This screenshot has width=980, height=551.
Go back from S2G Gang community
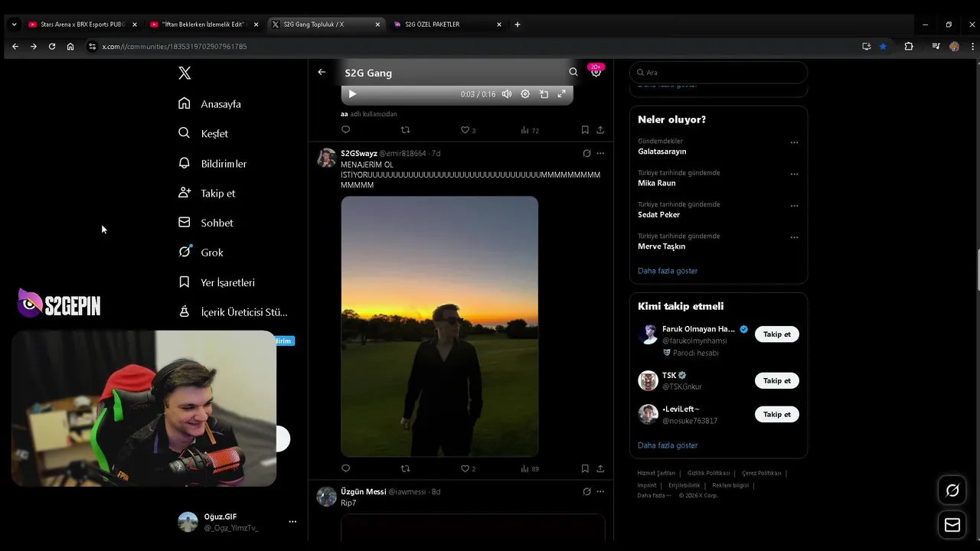(322, 72)
